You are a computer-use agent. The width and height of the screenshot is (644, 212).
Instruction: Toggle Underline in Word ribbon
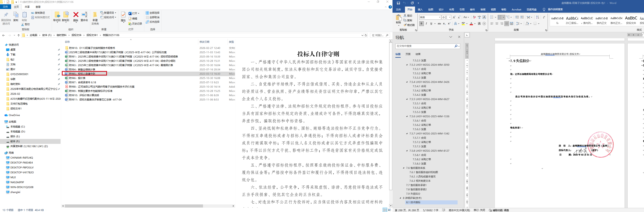(x=431, y=24)
